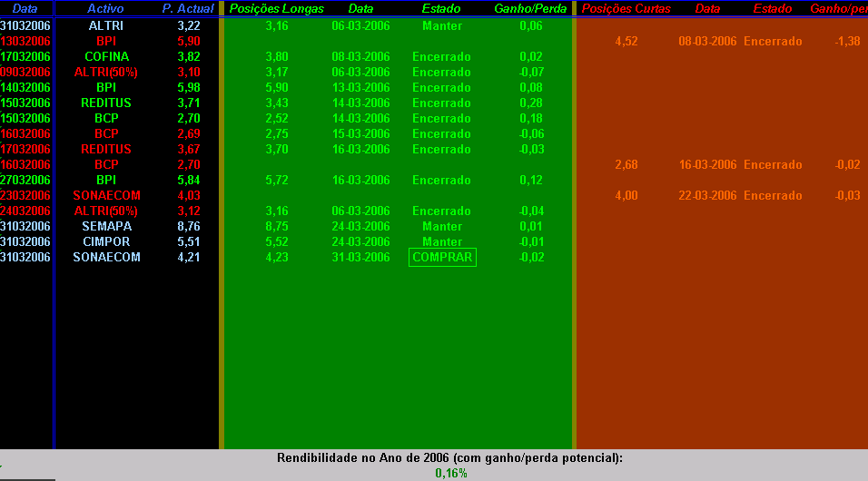Click the REDITUS cell priced 3,71
Viewport: 868px width, 481px height.
click(105, 103)
